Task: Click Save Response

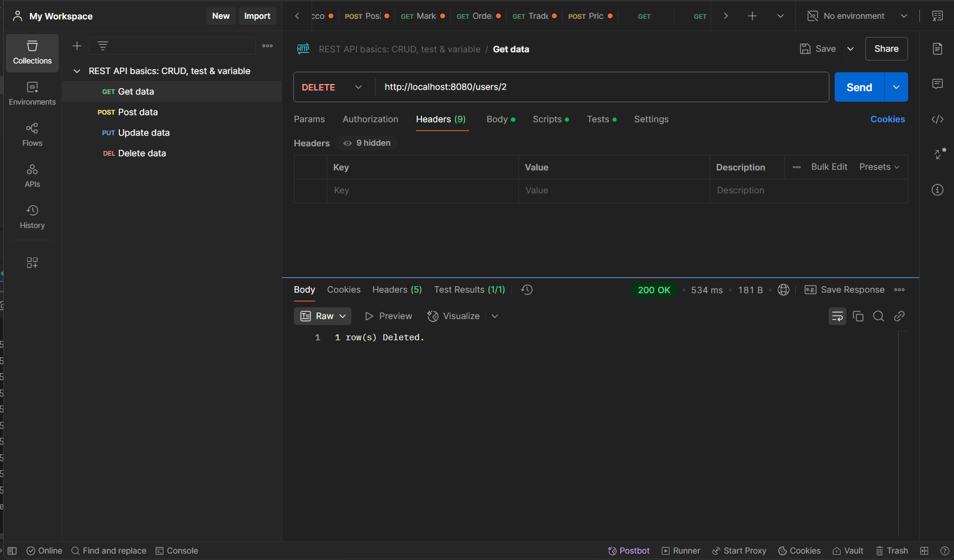Action: click(845, 290)
